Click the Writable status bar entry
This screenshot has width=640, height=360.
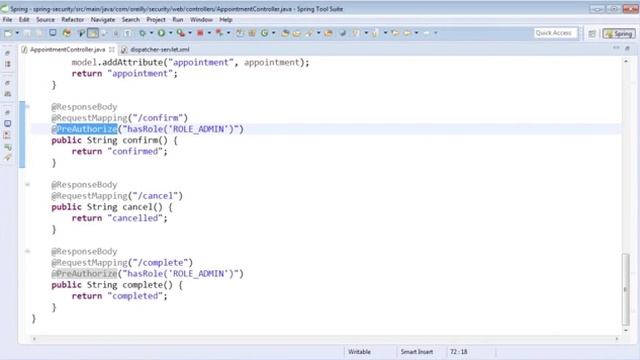[x=359, y=352]
